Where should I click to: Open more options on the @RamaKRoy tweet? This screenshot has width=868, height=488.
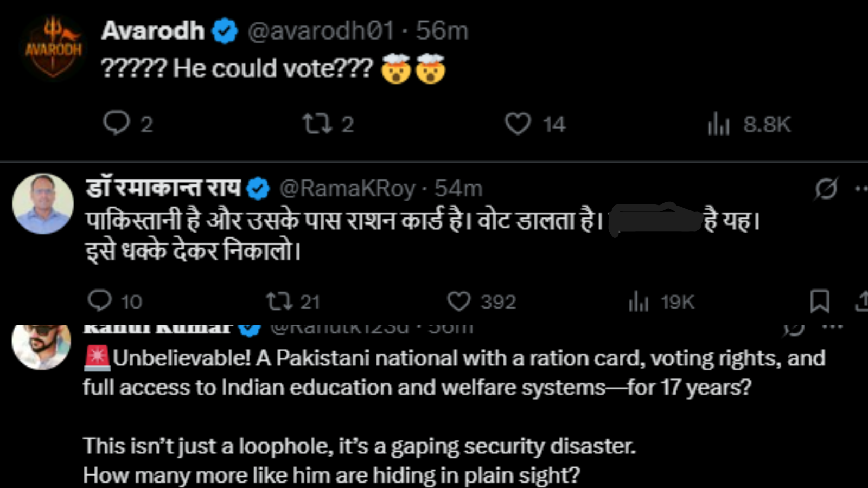pos(860,189)
